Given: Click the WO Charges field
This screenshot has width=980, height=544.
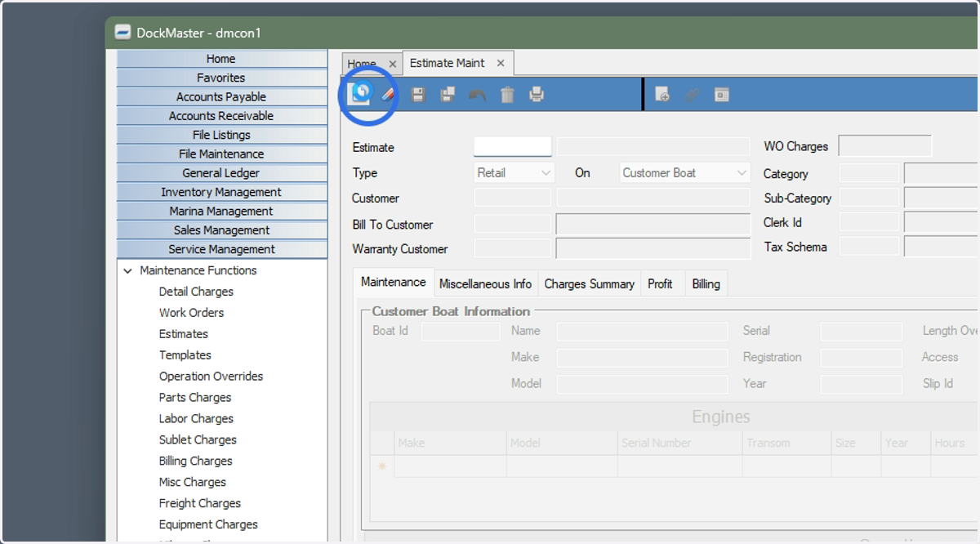Looking at the screenshot, I should tap(885, 146).
